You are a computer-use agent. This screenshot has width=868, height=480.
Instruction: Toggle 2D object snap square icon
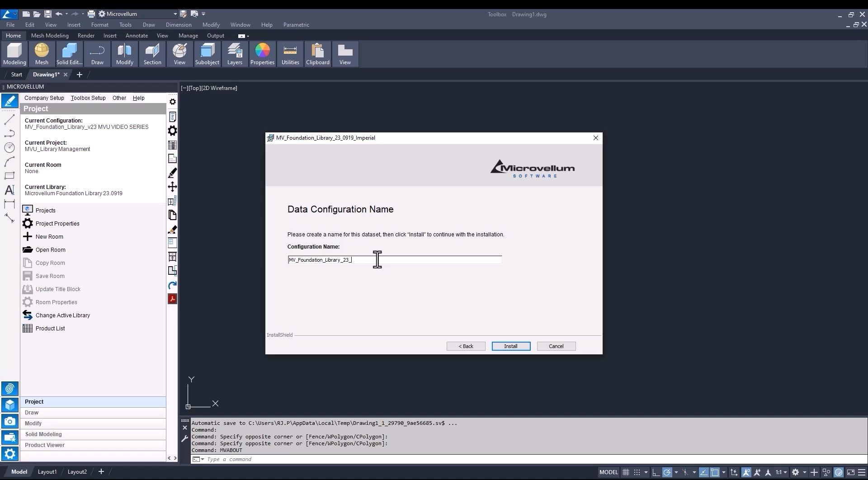715,472
